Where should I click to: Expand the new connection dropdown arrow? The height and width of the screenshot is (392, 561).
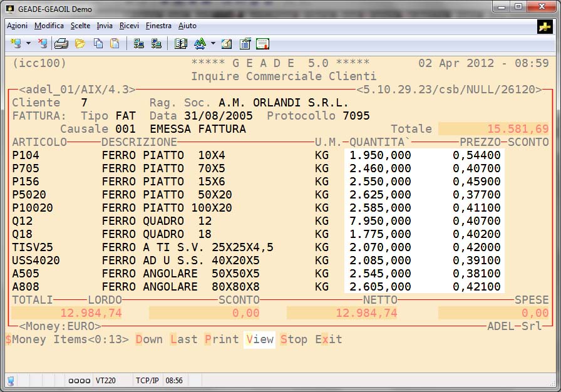[28, 44]
